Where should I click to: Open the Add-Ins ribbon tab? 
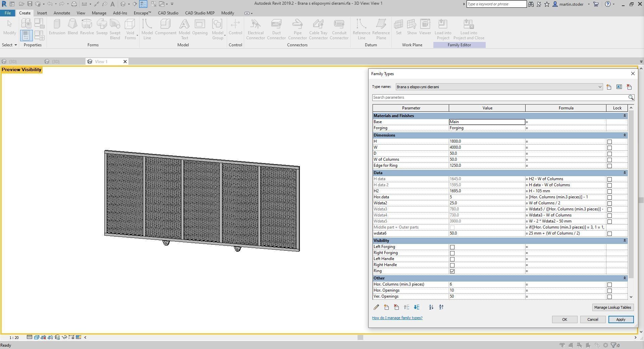120,13
